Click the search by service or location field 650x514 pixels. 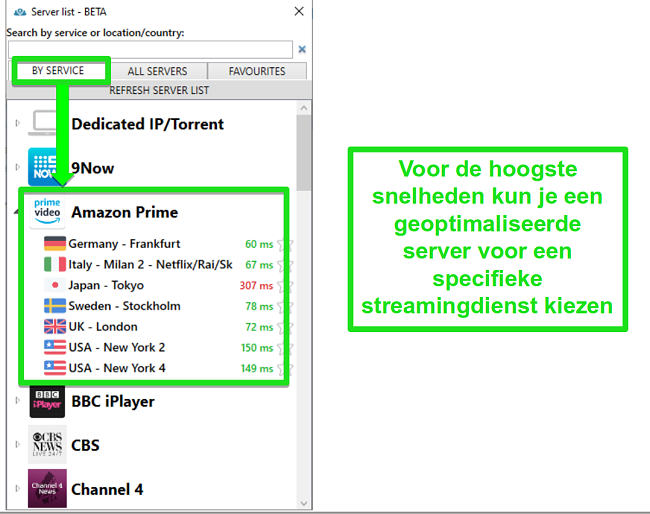150,49
